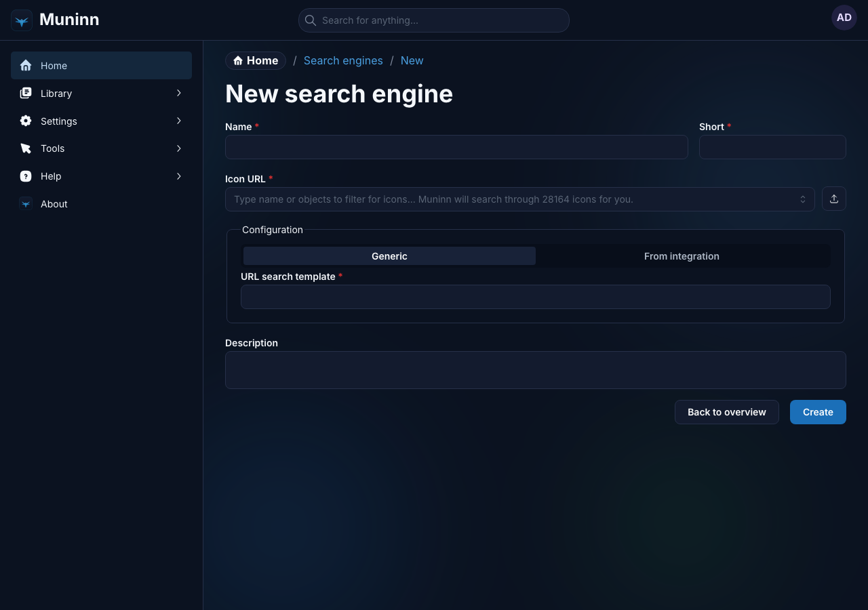Click the Tools cursor icon
Viewport: 868px width, 610px height.
26,148
